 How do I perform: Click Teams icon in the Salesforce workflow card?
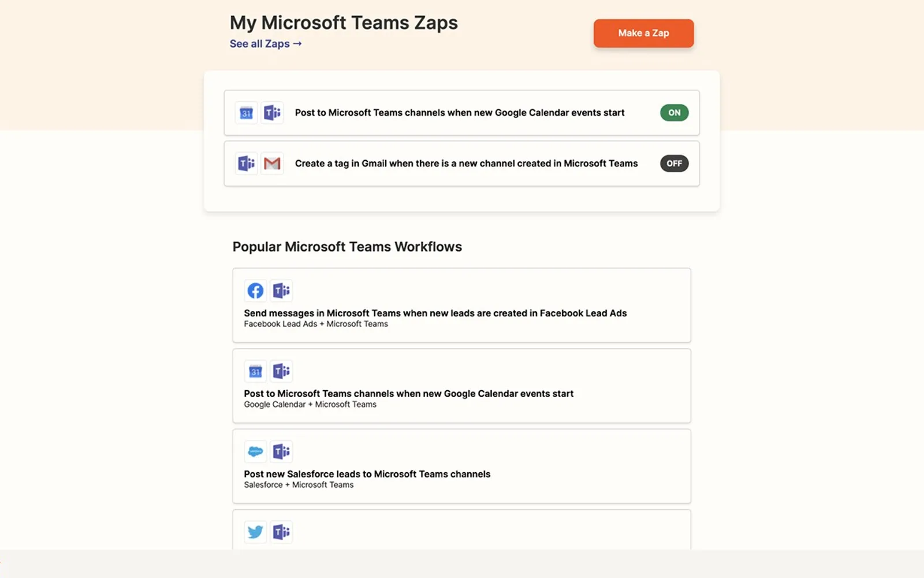click(281, 451)
